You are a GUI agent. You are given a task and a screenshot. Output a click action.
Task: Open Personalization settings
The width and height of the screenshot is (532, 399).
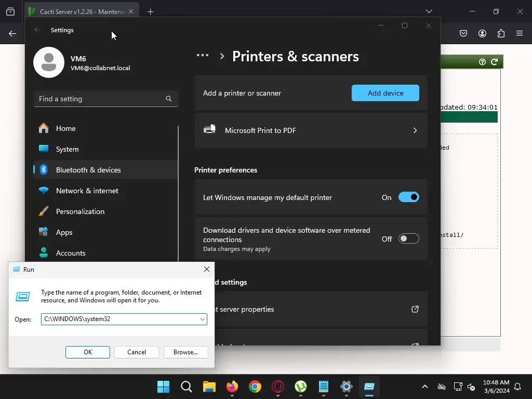(105, 211)
